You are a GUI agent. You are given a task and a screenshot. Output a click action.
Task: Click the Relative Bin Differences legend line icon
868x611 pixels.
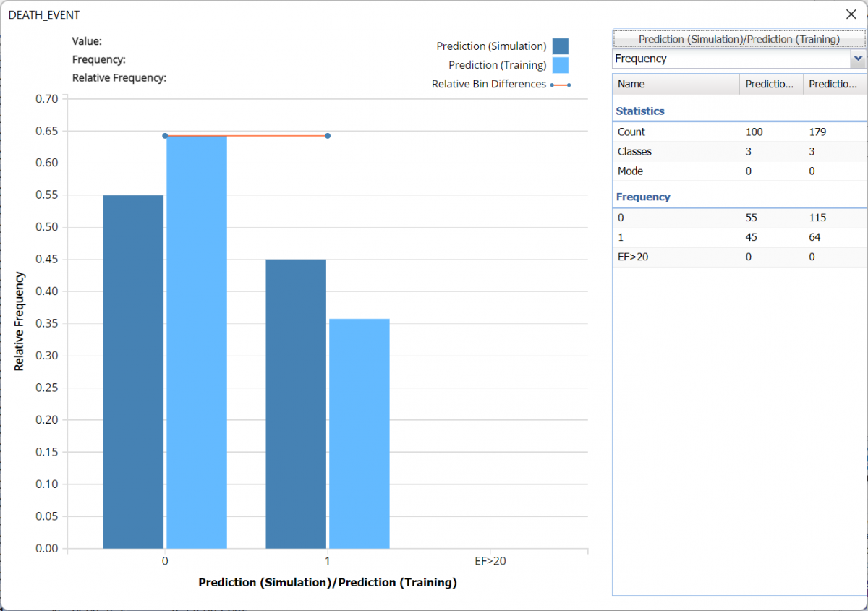pyautogui.click(x=560, y=85)
